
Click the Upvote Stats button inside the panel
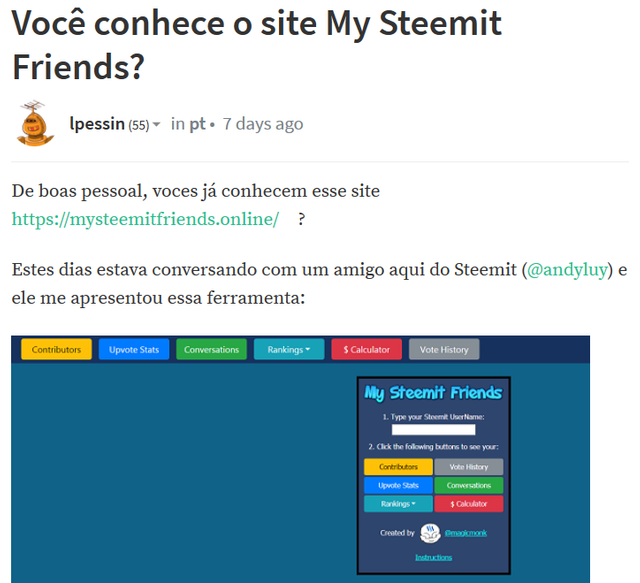pos(398,485)
